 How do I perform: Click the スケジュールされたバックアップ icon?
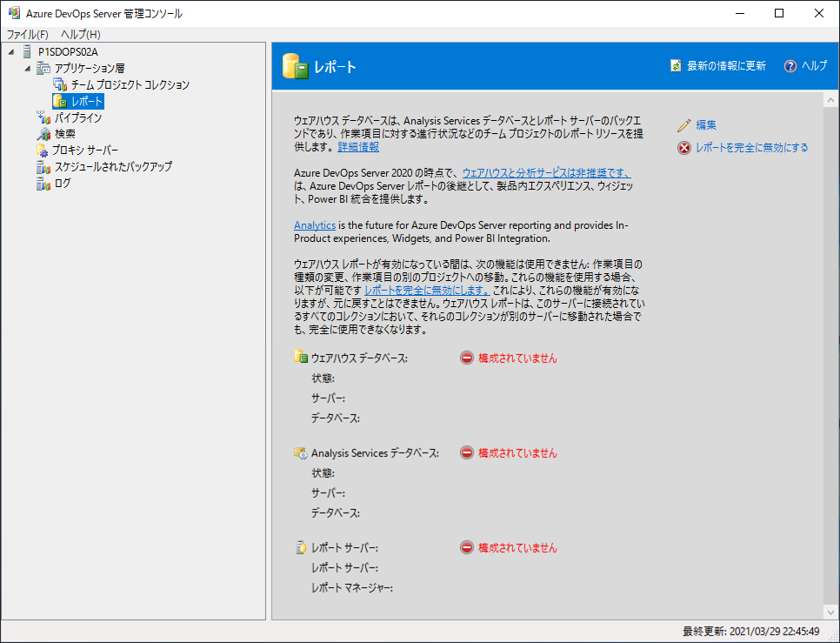click(x=43, y=167)
